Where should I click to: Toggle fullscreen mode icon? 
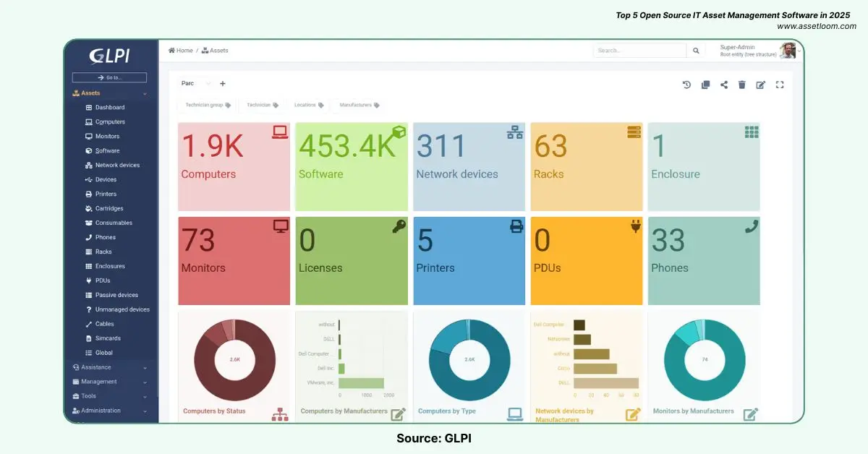[x=780, y=85]
